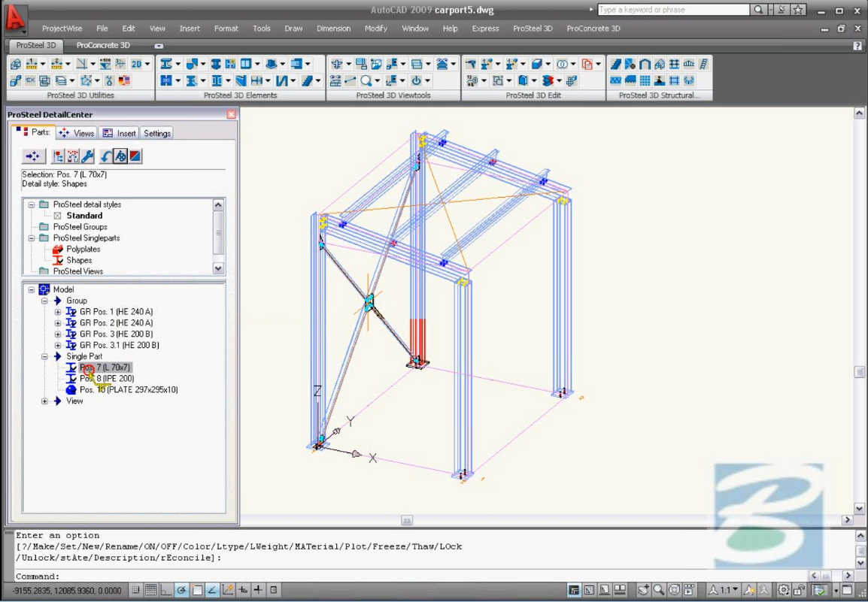Click the flag language icon in Utilities

[x=124, y=80]
